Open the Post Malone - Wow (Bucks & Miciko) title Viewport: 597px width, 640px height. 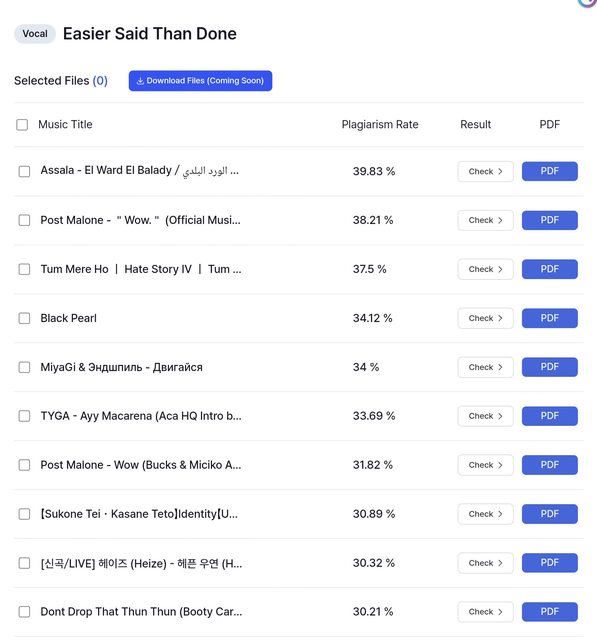pos(141,465)
